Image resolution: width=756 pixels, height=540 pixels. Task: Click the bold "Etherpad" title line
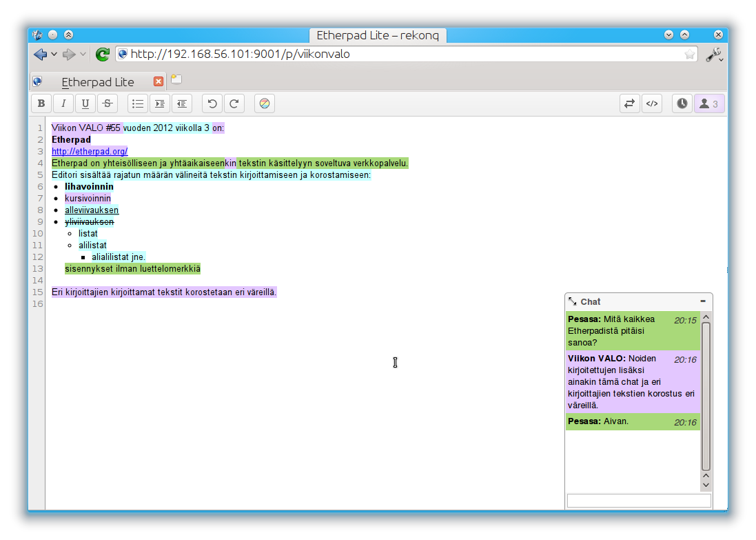tap(72, 140)
